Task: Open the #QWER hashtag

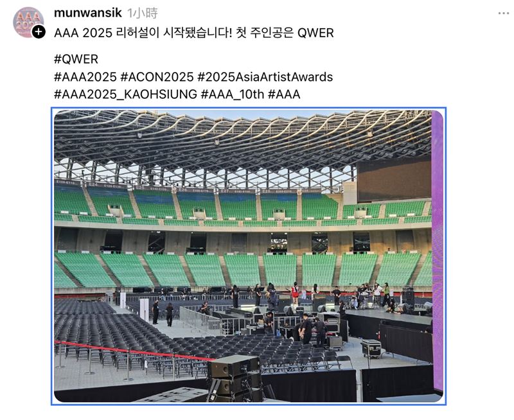Action: click(x=76, y=59)
